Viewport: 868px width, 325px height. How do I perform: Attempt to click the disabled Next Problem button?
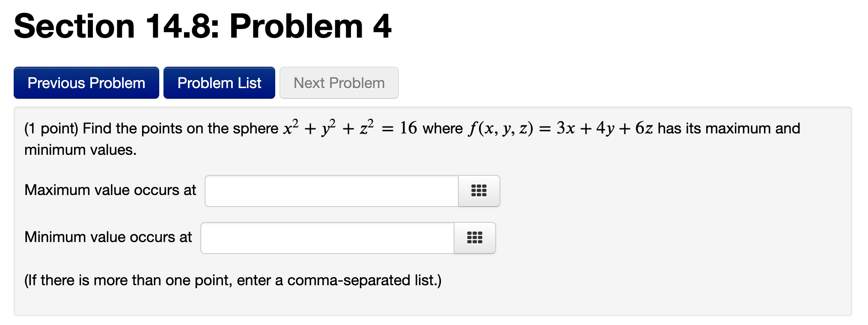(339, 83)
